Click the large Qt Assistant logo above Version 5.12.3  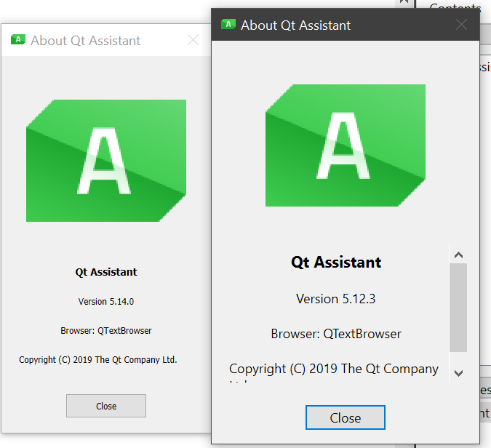point(345,145)
